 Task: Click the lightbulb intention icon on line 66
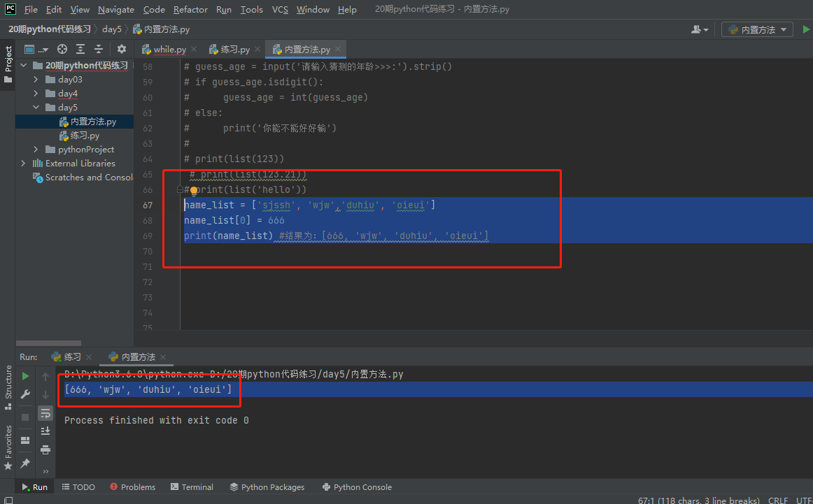(x=194, y=191)
